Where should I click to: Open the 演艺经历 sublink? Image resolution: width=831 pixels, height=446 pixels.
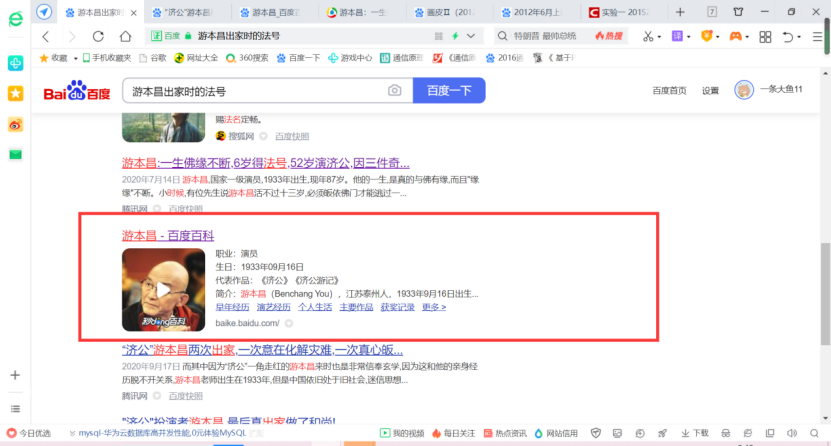273,307
